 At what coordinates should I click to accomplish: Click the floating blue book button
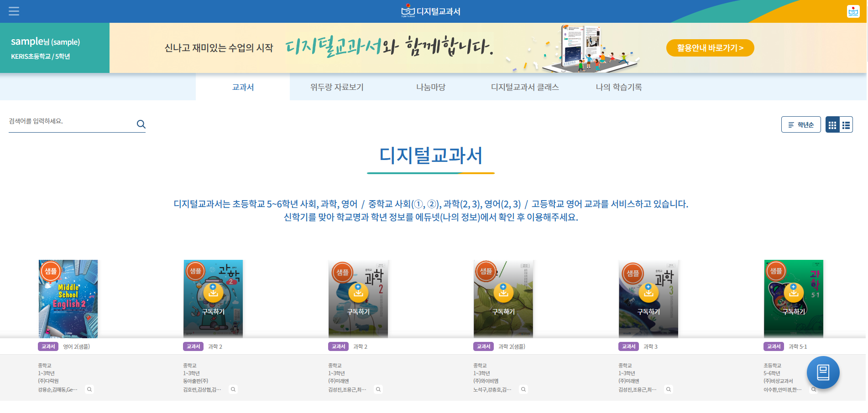[823, 372]
